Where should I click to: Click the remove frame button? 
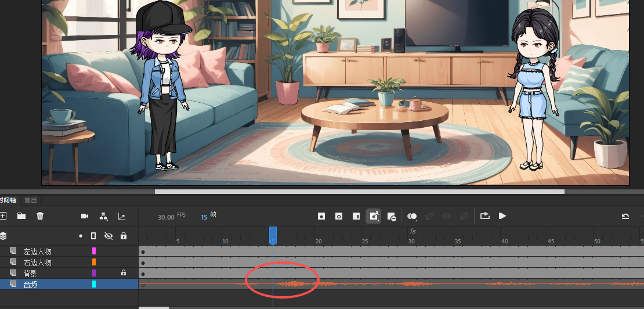coord(392,216)
